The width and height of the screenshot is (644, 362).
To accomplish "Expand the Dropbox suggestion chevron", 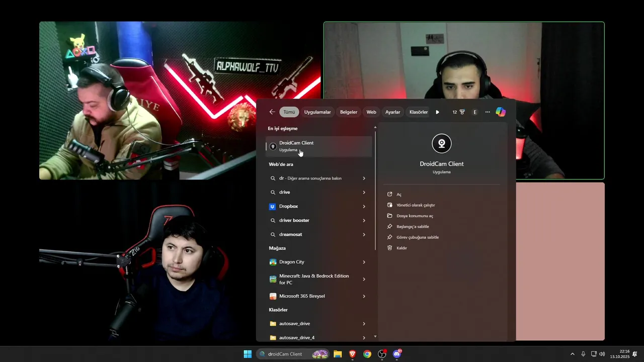I will click(364, 206).
